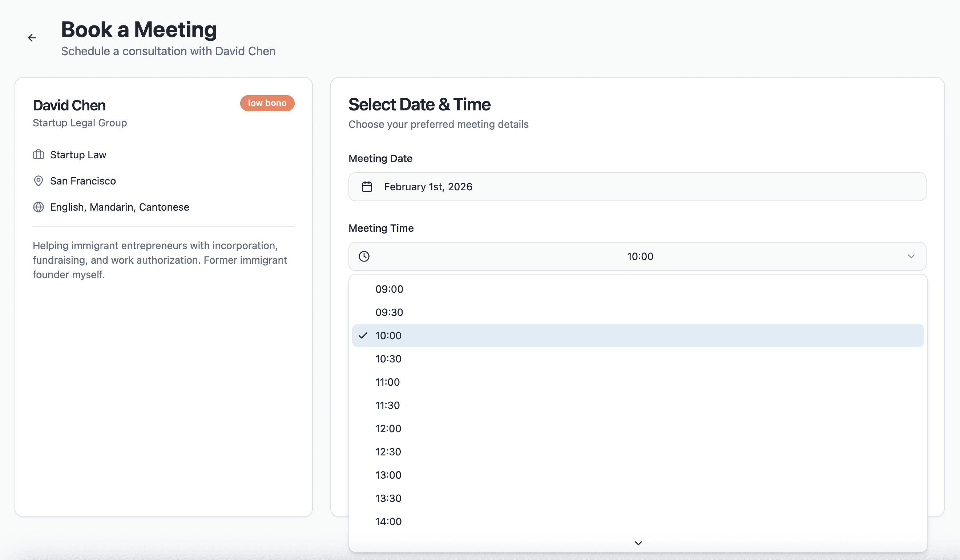Pick the 11:00 time option
The image size is (960, 560).
click(387, 382)
